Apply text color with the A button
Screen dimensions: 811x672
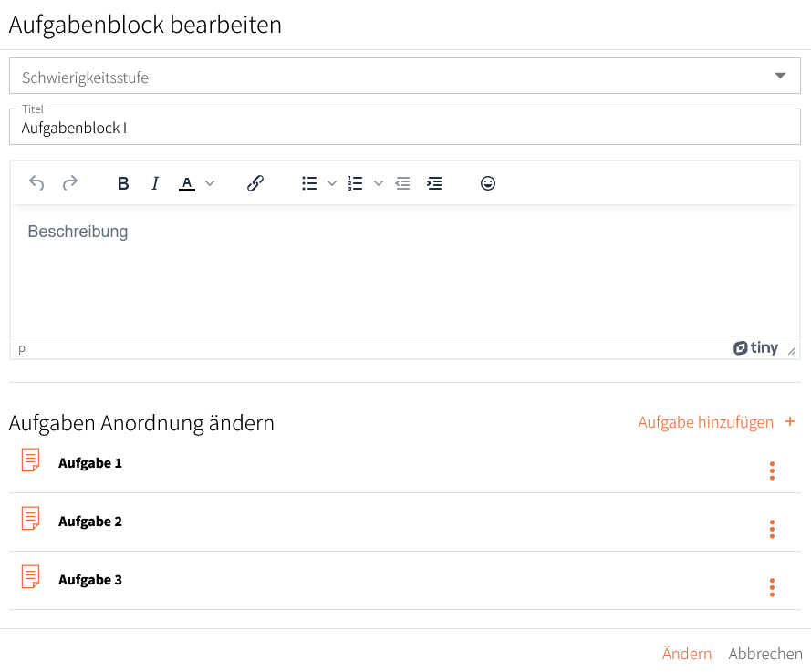coord(187,183)
